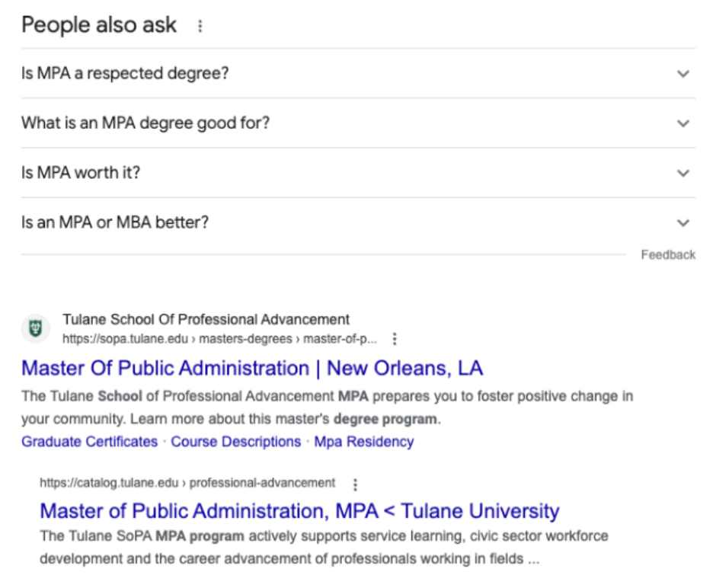Open People also ask options menu
Screen dimensions: 716x588
pos(200,26)
